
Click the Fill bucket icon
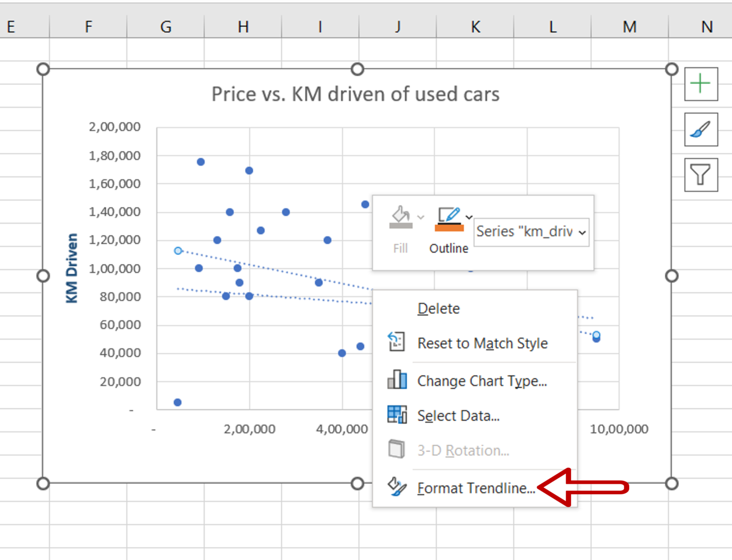click(x=400, y=217)
